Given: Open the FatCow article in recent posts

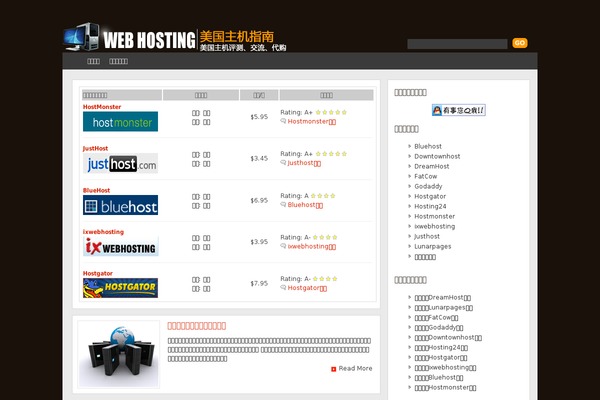Looking at the screenshot, I should [x=436, y=318].
